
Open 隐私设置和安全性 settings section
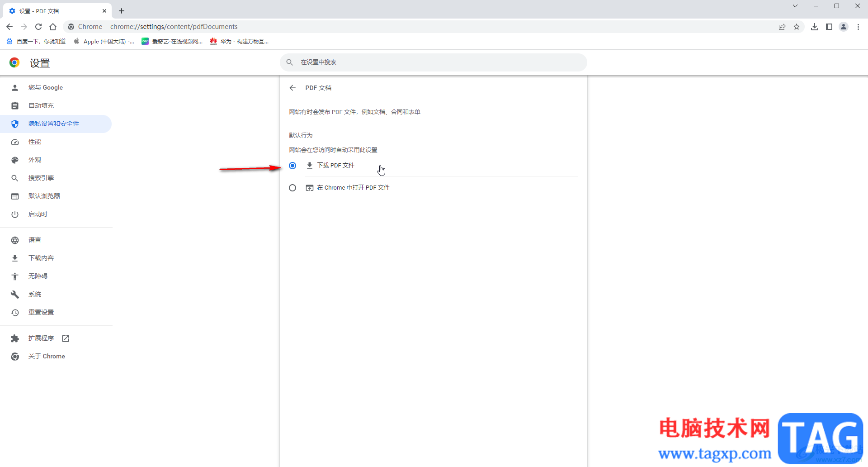(x=56, y=124)
